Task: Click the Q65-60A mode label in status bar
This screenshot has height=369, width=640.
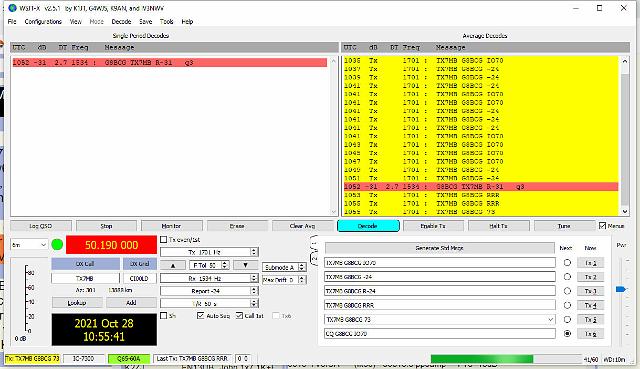Action: 129,358
